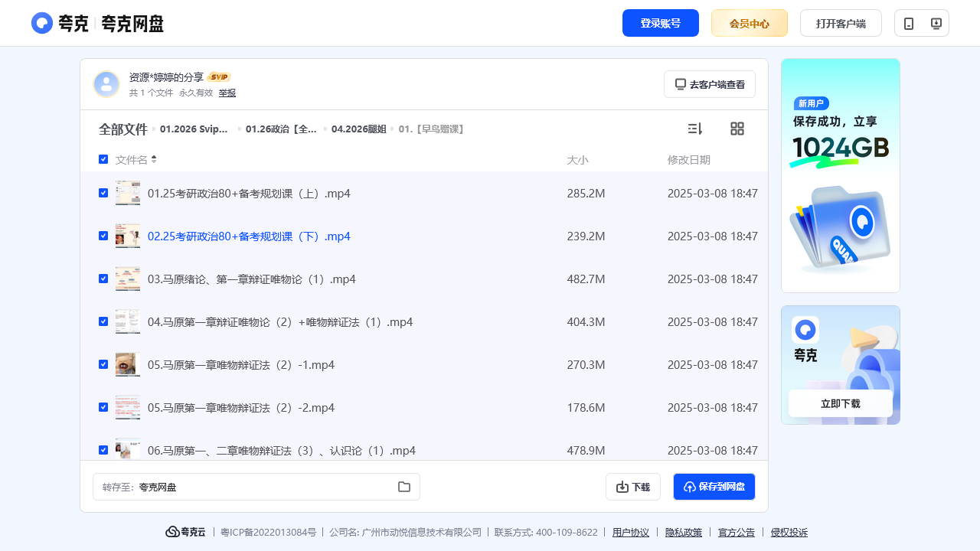
Task: Open thumbnail of 02.25考研政治80+备考规划课（下）
Action: click(128, 236)
